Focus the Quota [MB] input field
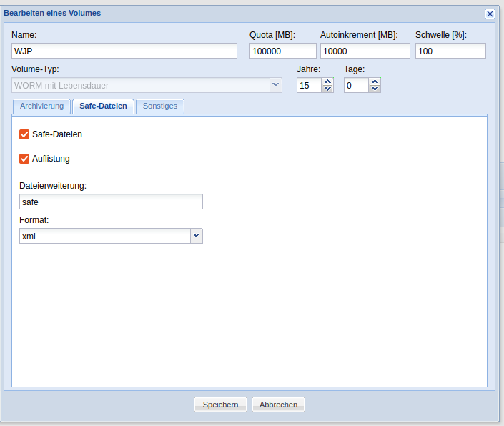Screen dimensions: 504x426 click(282, 51)
